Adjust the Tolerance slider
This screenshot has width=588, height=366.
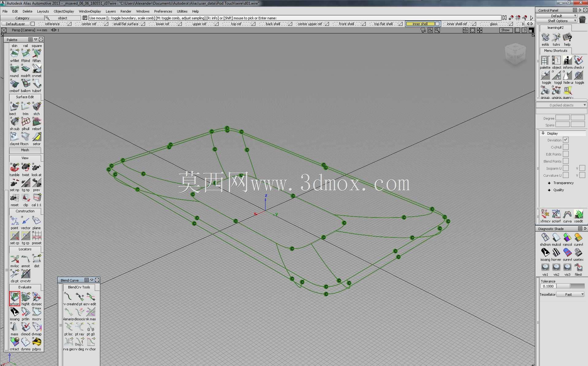click(570, 286)
